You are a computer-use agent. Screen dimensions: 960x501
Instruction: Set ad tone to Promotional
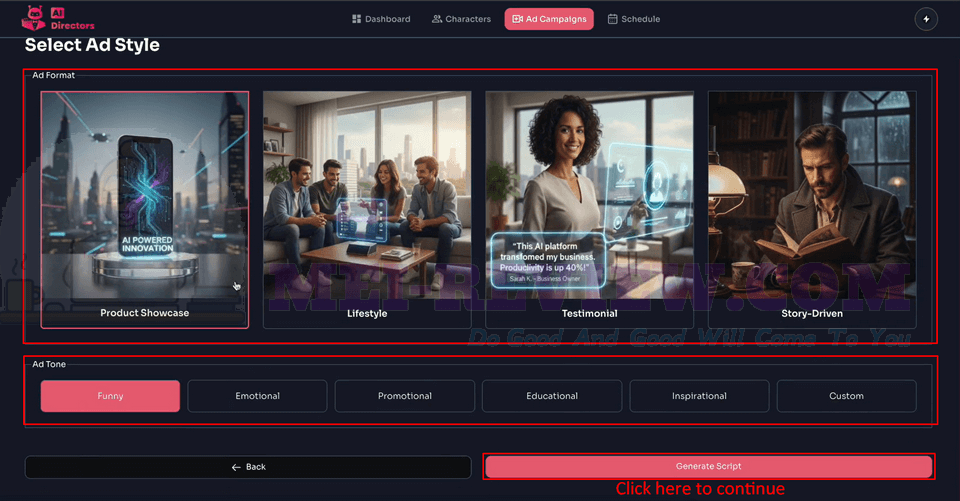[x=405, y=396]
